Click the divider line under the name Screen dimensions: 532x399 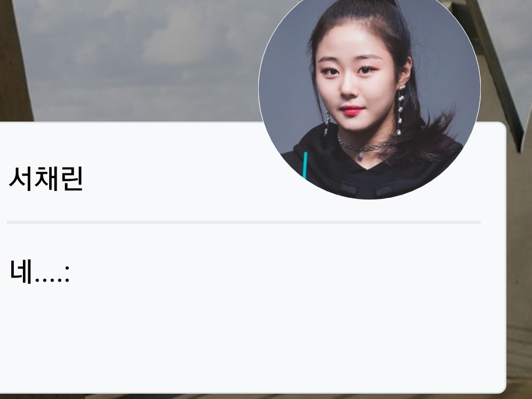click(x=244, y=222)
